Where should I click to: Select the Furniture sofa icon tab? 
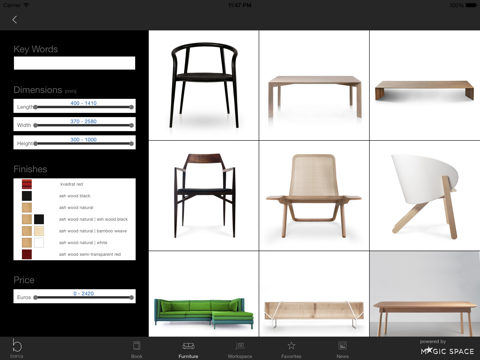(x=188, y=346)
